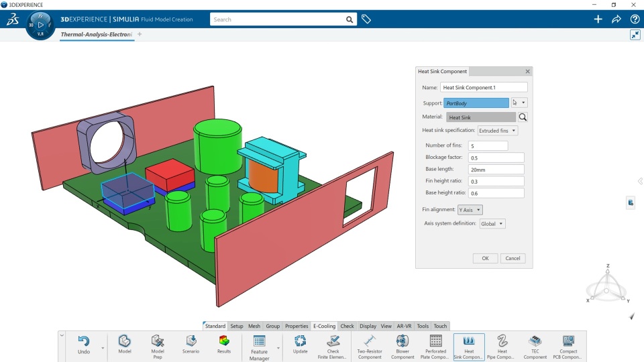644x362 pixels.
Task: Click the plus Add icon in header
Action: coord(598,19)
